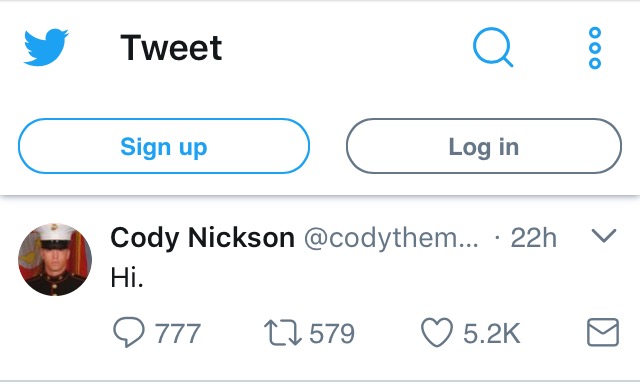
Task: Open the Cody Nickson display name link
Action: coord(202,238)
